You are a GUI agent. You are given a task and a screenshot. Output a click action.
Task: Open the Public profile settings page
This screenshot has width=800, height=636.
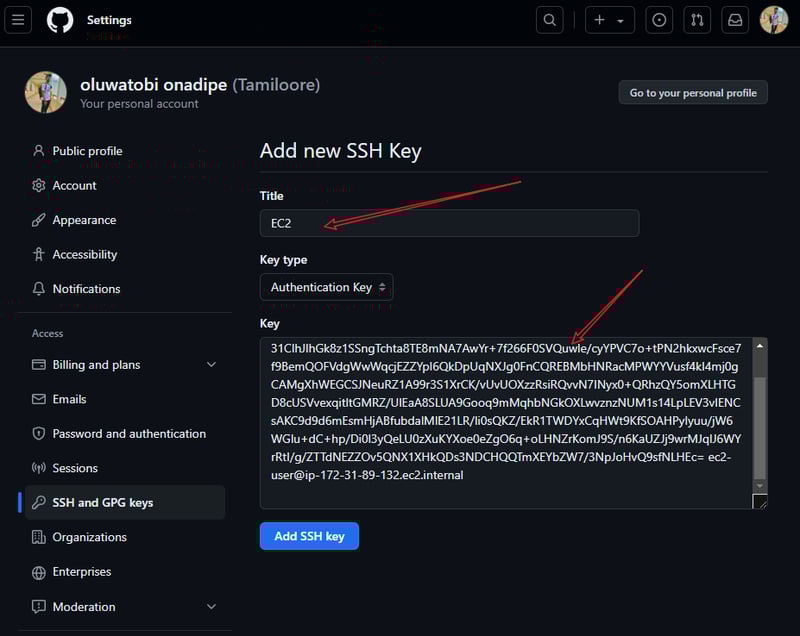point(87,151)
